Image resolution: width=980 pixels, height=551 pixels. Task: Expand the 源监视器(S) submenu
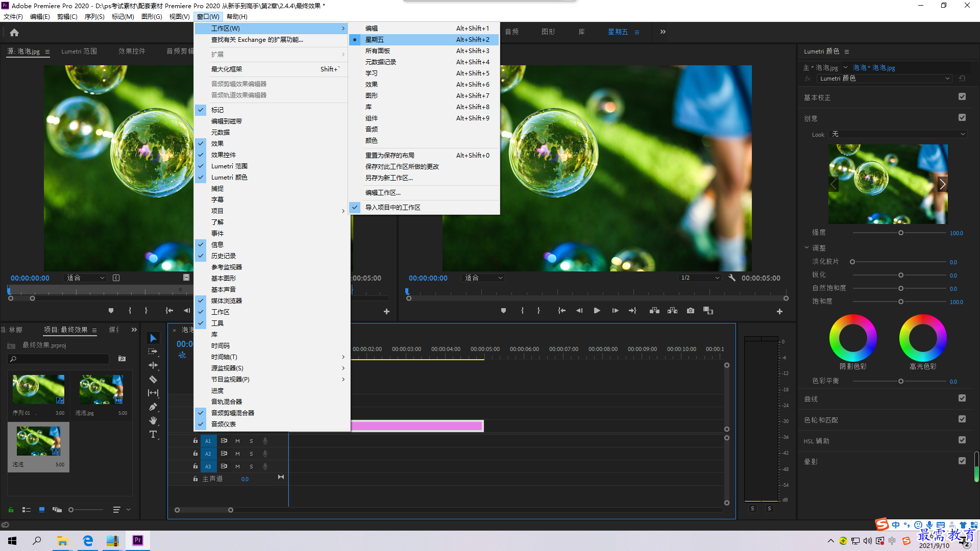tap(272, 368)
